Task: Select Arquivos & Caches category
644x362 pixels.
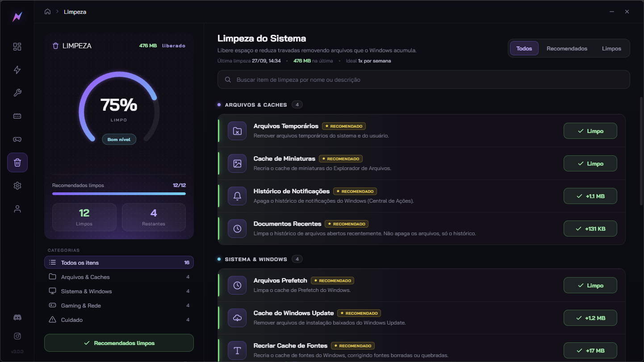Action: point(119,277)
